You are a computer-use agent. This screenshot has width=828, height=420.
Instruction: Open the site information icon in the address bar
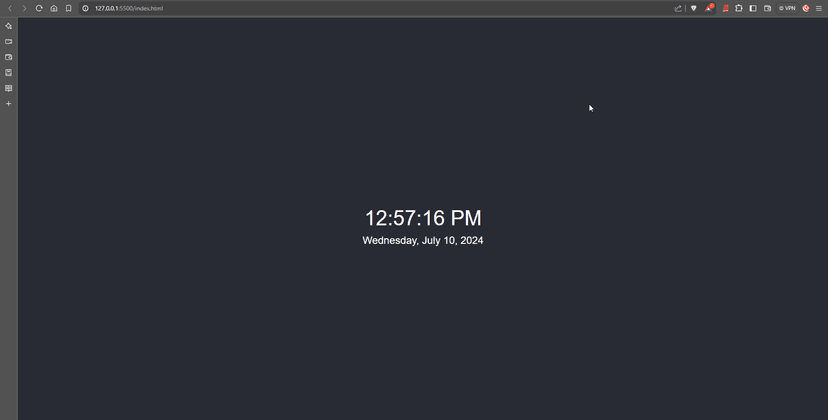tap(86, 8)
